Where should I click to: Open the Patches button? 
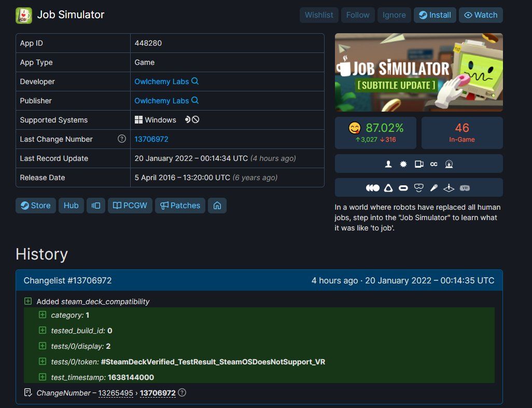pos(180,206)
